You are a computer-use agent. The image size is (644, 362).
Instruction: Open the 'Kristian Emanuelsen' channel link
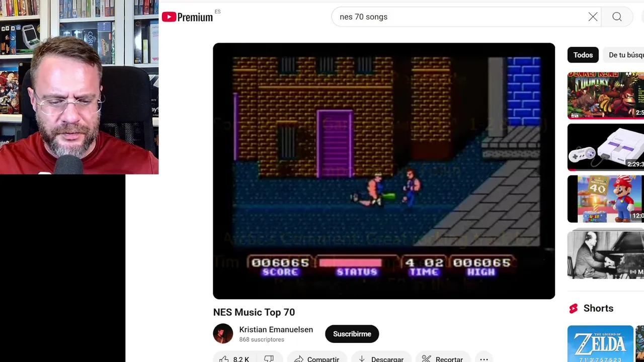pyautogui.click(x=276, y=329)
